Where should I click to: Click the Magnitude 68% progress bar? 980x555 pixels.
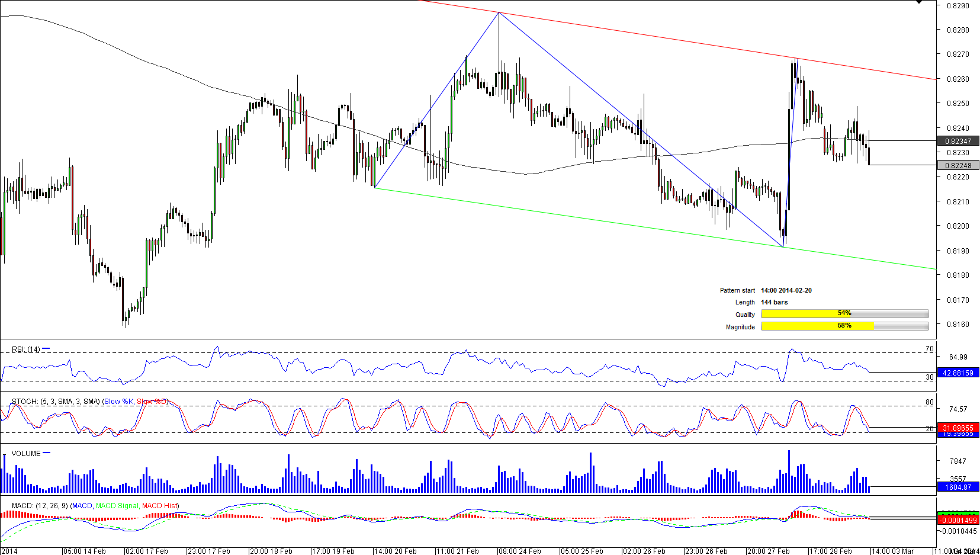[844, 326]
